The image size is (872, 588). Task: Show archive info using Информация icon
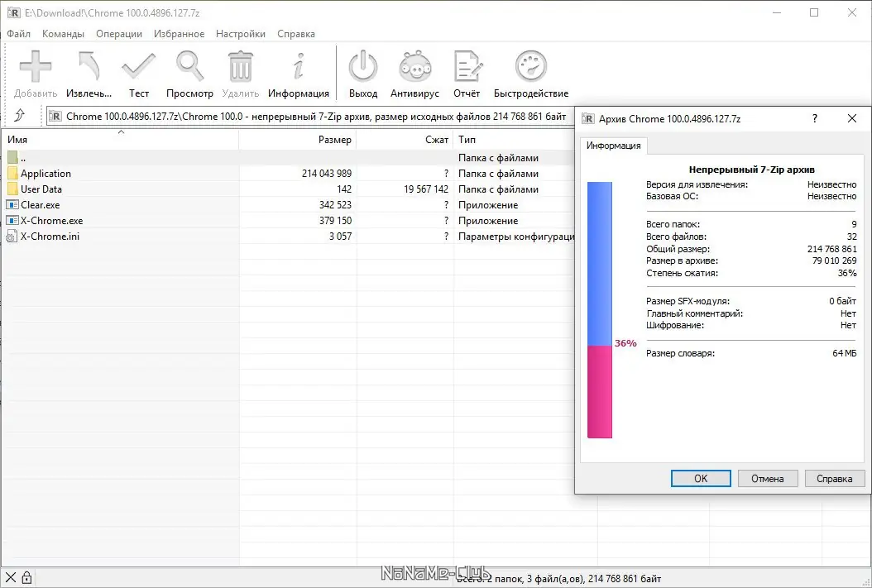(299, 66)
